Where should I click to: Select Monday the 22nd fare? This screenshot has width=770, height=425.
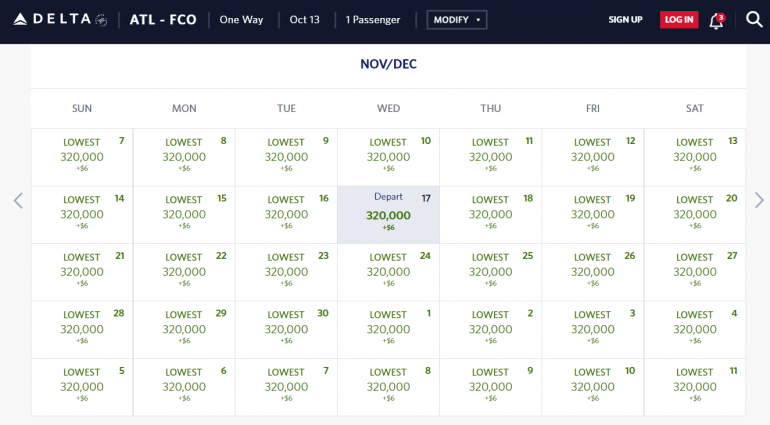(184, 272)
